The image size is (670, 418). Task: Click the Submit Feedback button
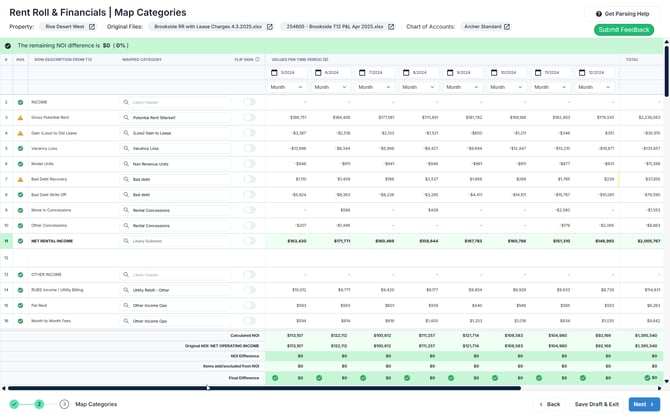[x=623, y=30]
